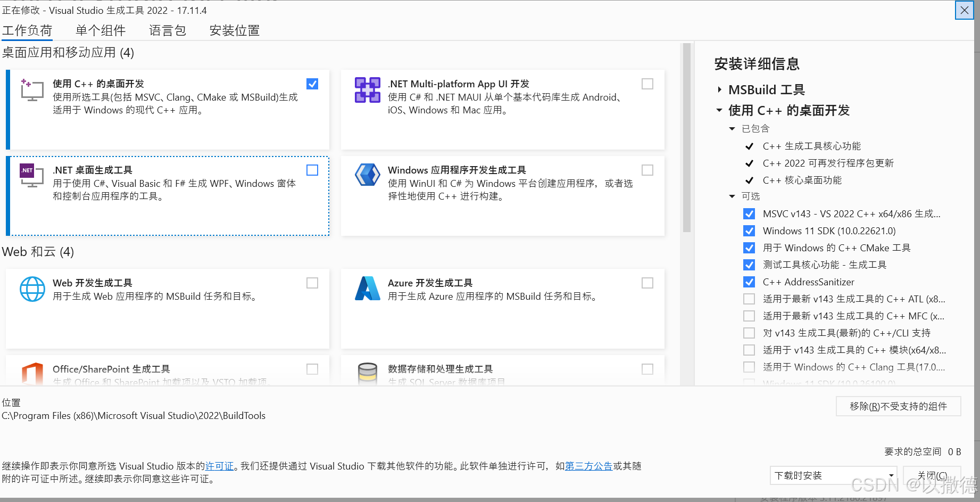Uncheck MSVC v143 VS 2022 C++ component
This screenshot has height=502, width=980.
pyautogui.click(x=749, y=214)
